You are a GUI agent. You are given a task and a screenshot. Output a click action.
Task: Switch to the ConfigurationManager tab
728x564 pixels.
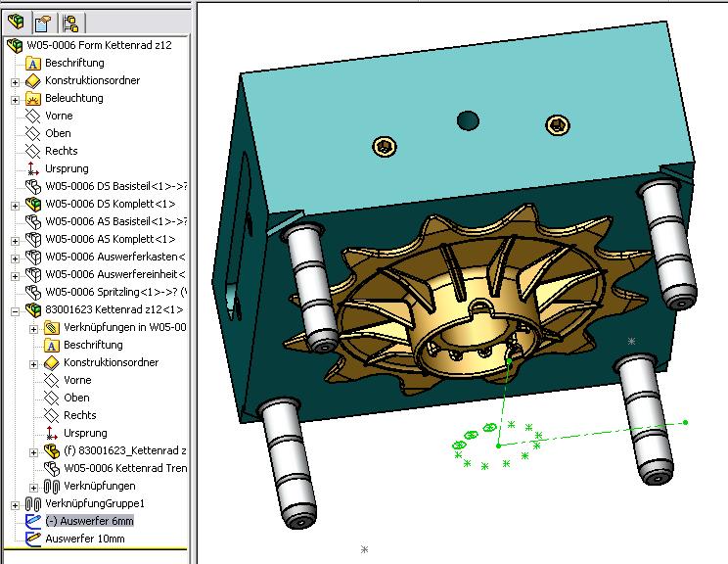coord(71,23)
